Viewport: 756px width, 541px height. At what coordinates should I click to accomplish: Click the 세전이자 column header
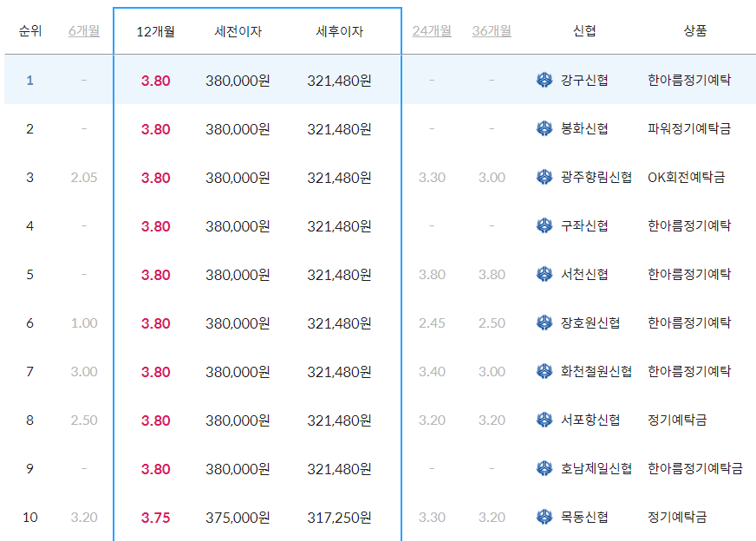pyautogui.click(x=238, y=32)
